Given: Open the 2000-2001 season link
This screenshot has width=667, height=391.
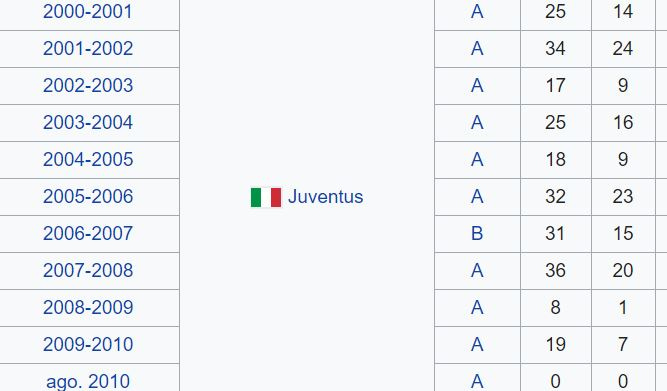Looking at the screenshot, I should [88, 11].
